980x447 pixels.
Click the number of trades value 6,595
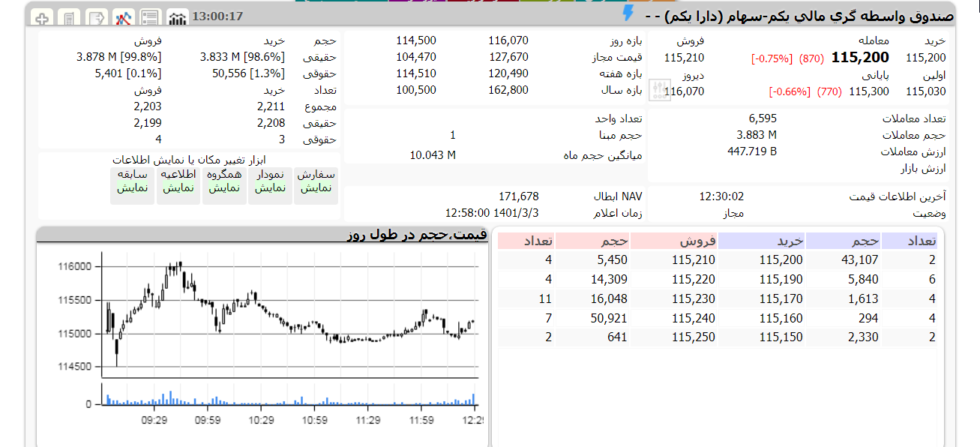pyautogui.click(x=763, y=118)
